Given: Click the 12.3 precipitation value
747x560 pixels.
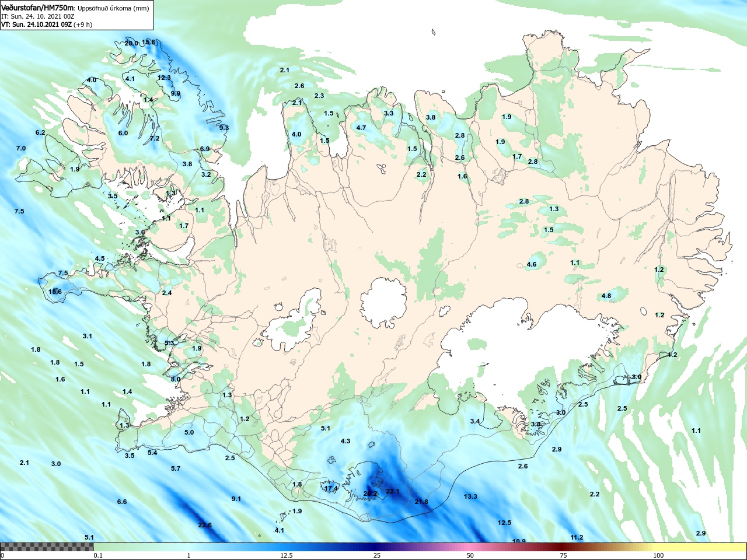Looking at the screenshot, I should click(x=164, y=78).
